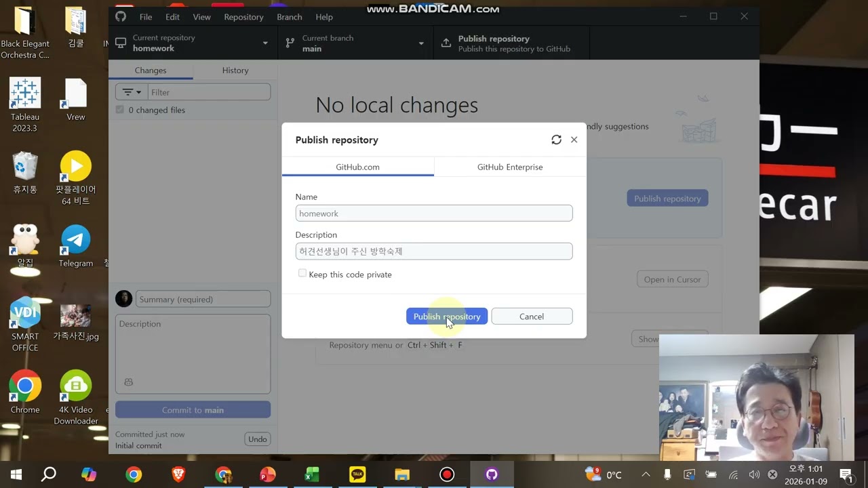
Task: Open the 4K Video Downloader shortcut
Action: (76, 398)
